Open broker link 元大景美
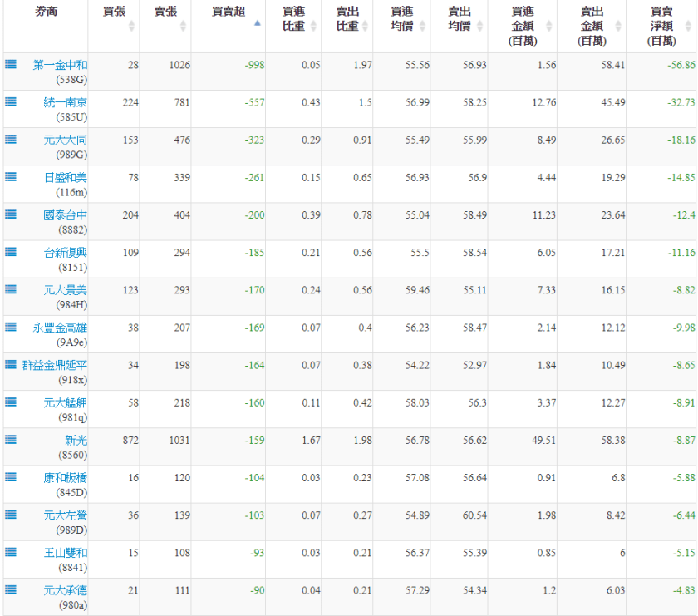 pos(65,290)
